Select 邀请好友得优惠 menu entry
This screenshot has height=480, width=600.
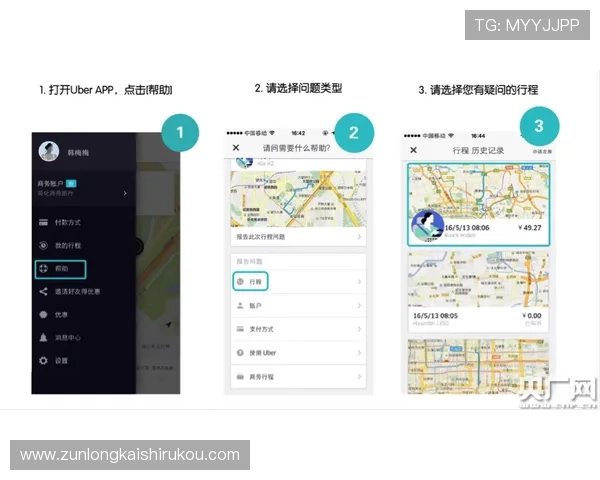77,292
